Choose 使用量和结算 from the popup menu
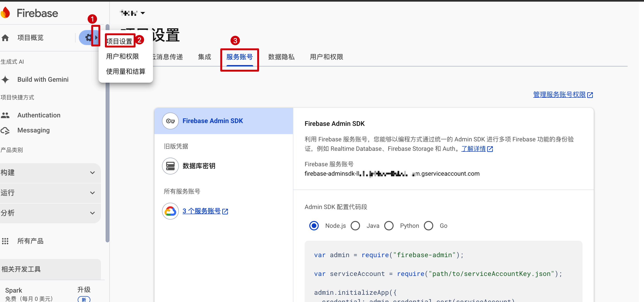Viewport: 644px width, 302px height. click(x=126, y=72)
